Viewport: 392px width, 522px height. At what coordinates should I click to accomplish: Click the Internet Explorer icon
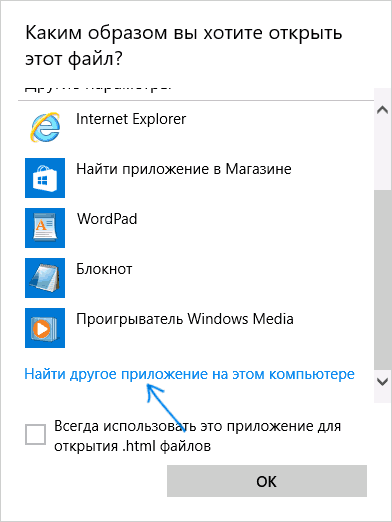[45, 127]
